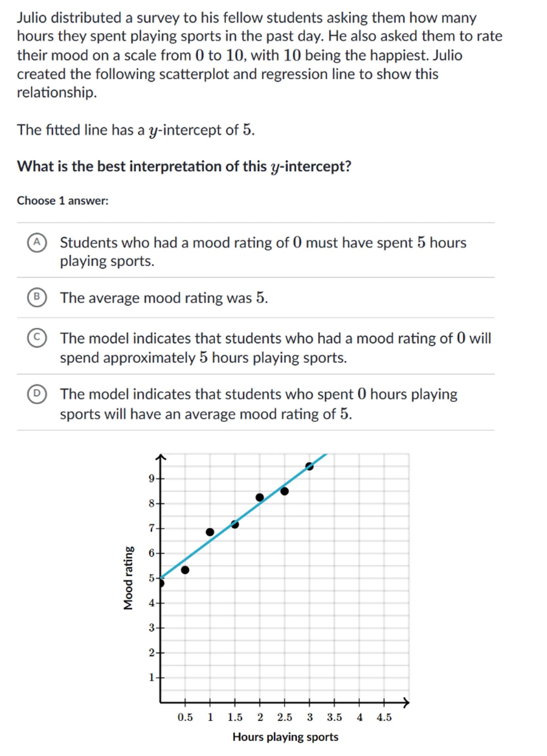Click the 'Hours playing sports' axis label

click(285, 737)
